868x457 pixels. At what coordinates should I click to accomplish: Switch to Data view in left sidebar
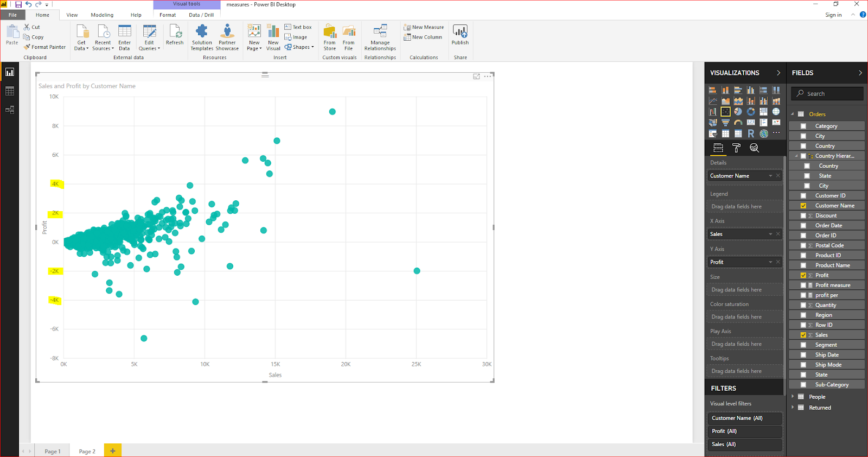(x=10, y=91)
